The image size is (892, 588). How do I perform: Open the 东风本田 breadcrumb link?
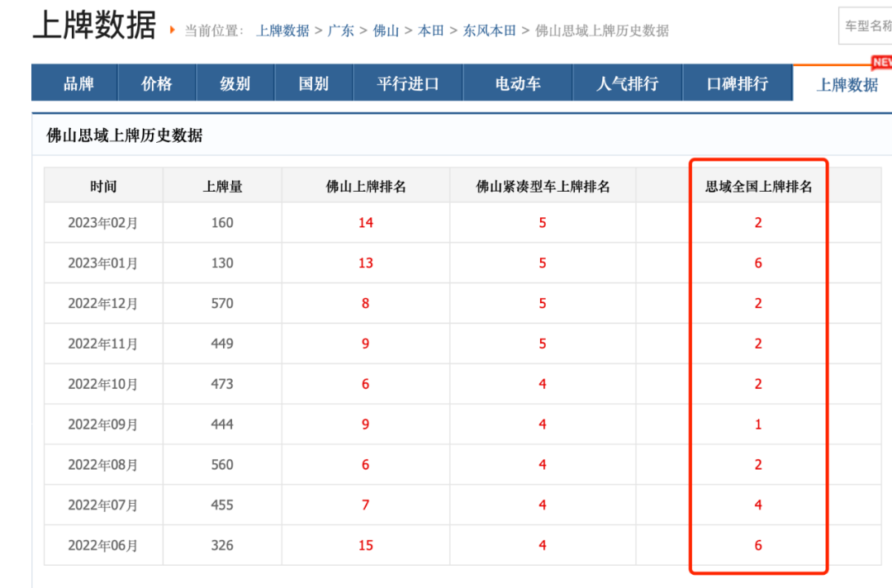(489, 30)
